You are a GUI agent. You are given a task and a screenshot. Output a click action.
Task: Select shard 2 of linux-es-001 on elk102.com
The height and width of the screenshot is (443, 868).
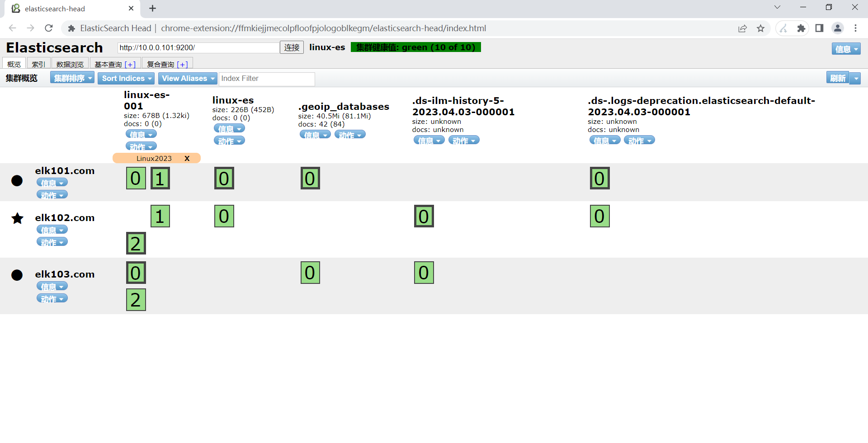coord(136,243)
